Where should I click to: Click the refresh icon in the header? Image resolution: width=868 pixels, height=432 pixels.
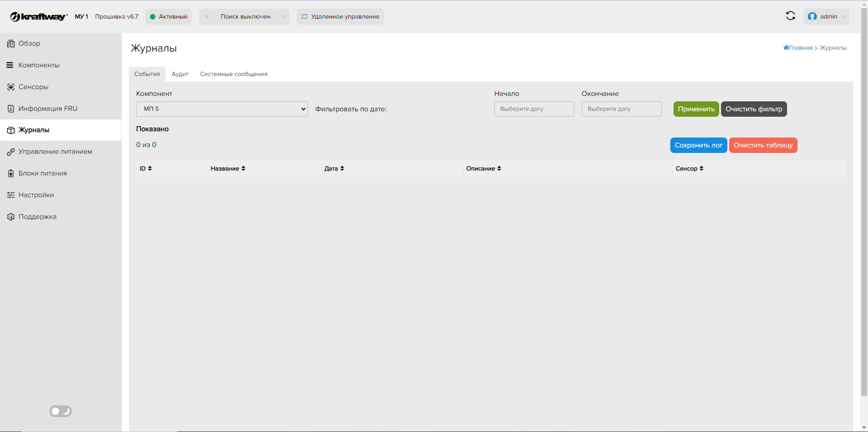click(x=790, y=16)
